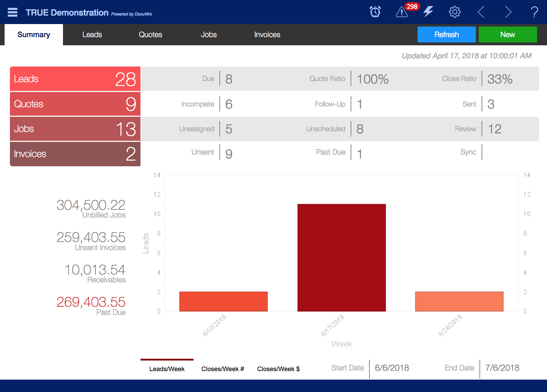Open the Invoices tab
547x392 pixels.
pos(267,35)
